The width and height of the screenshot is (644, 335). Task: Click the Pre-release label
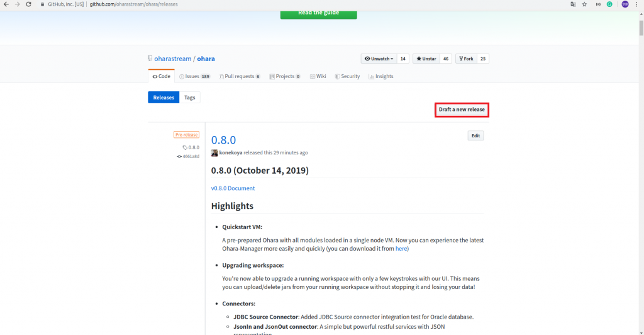(186, 135)
